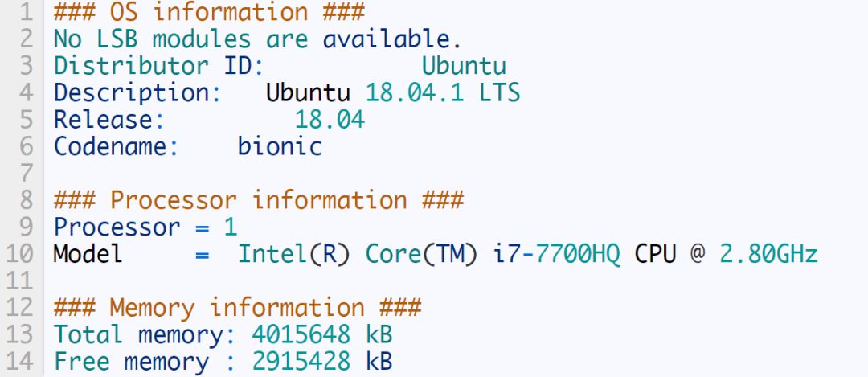868x377 pixels.
Task: Click line number 14 in the gutter
Action: [21, 362]
